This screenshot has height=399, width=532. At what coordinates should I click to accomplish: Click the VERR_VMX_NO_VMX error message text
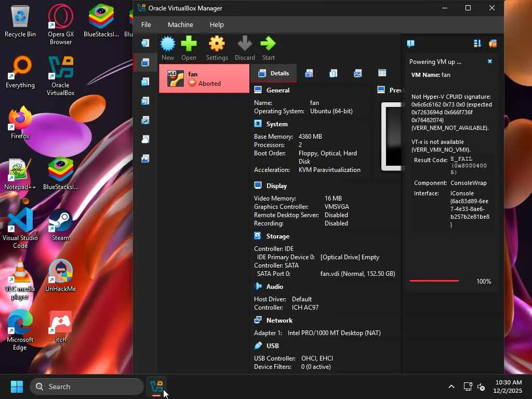click(441, 146)
